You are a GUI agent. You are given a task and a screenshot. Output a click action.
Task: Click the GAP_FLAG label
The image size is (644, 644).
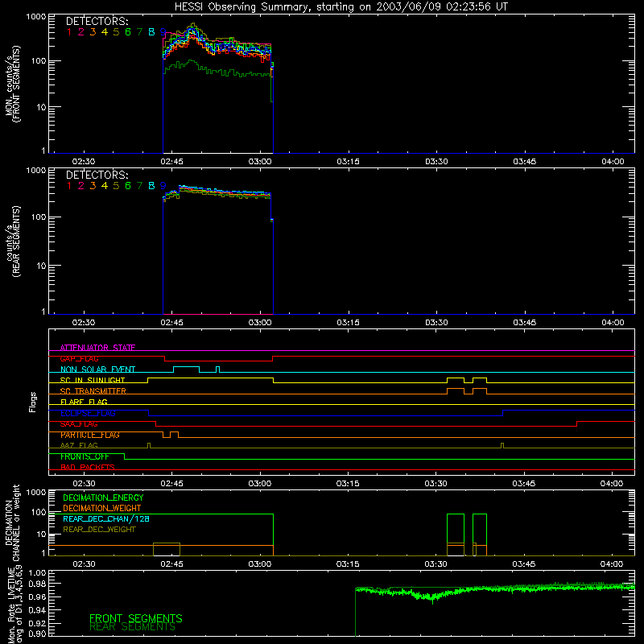[79, 358]
